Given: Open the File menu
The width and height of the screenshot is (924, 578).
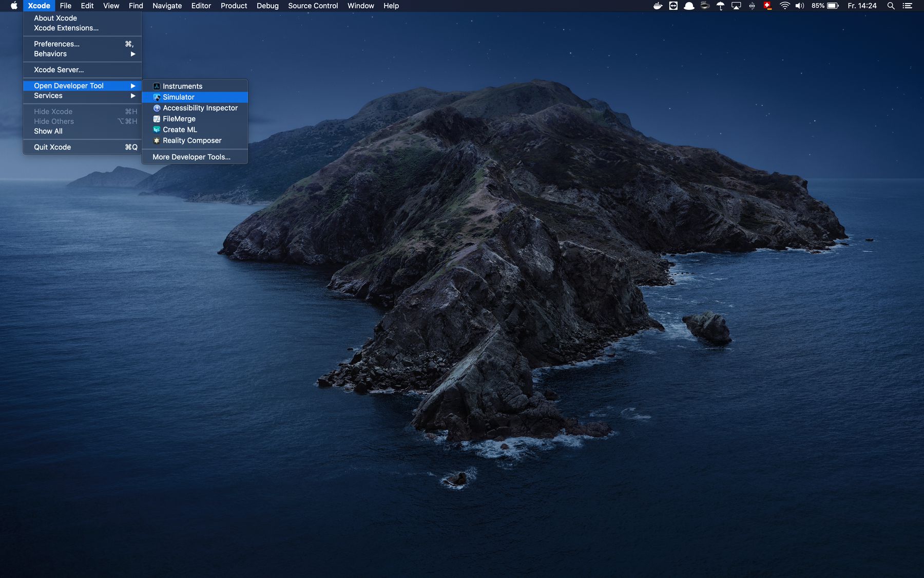Looking at the screenshot, I should 66,6.
